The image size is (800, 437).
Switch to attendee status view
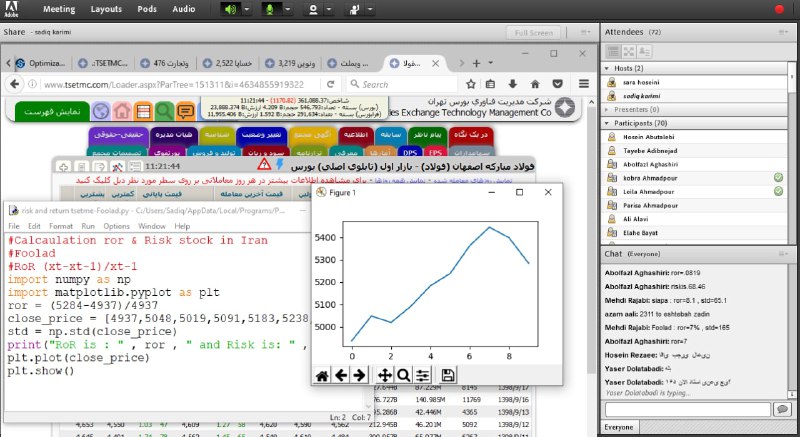(644, 52)
